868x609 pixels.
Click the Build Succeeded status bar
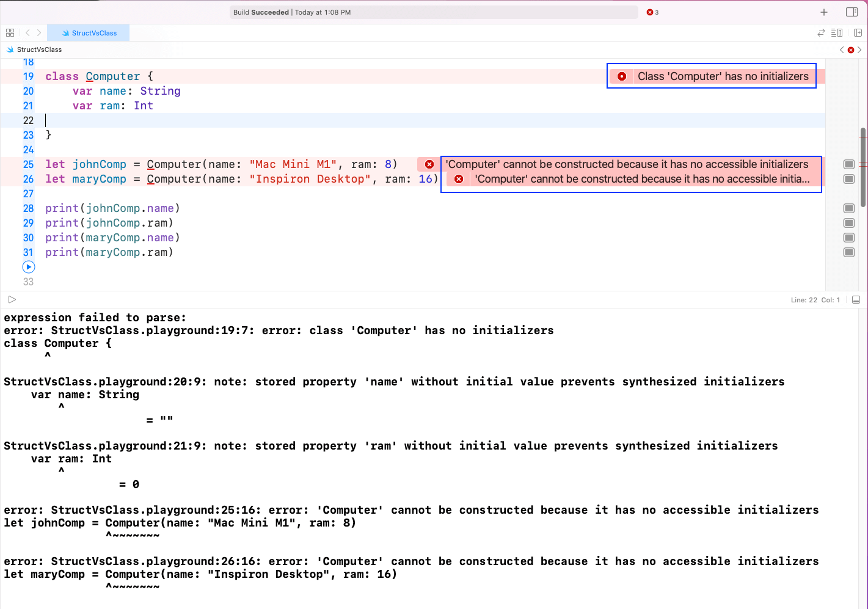pos(434,12)
